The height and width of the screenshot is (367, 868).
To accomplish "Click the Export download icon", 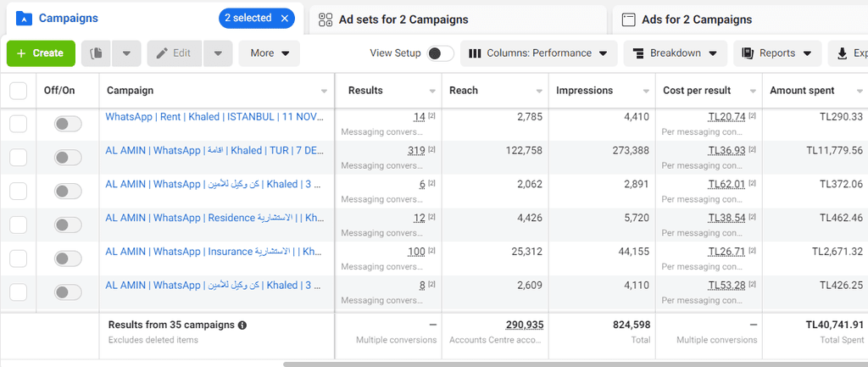I will 842,53.
